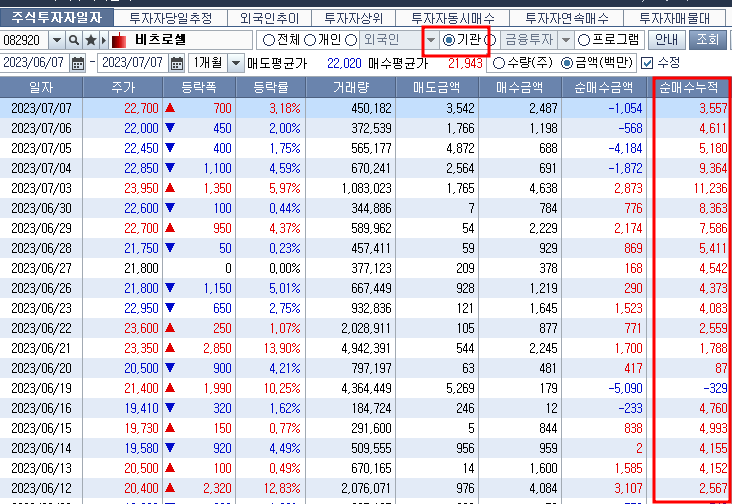The image size is (732, 504).
Task: Click volume 2,076,071 in 2023/06/12 row
Action: point(366,489)
